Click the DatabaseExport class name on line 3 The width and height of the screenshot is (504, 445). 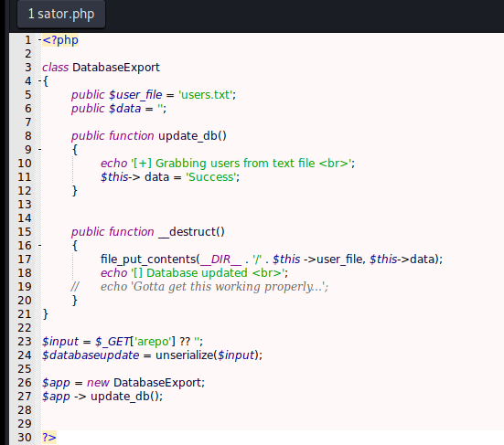(116, 68)
